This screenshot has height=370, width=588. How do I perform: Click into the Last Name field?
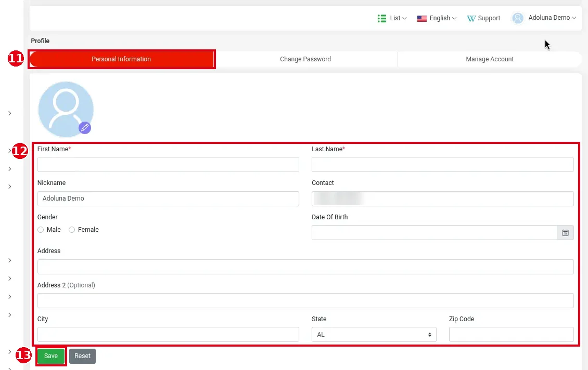[442, 164]
